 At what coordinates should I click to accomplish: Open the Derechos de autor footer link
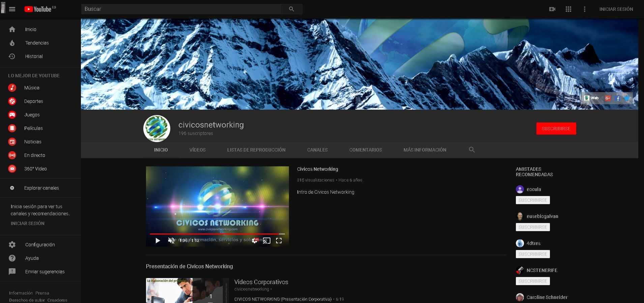[x=27, y=300]
